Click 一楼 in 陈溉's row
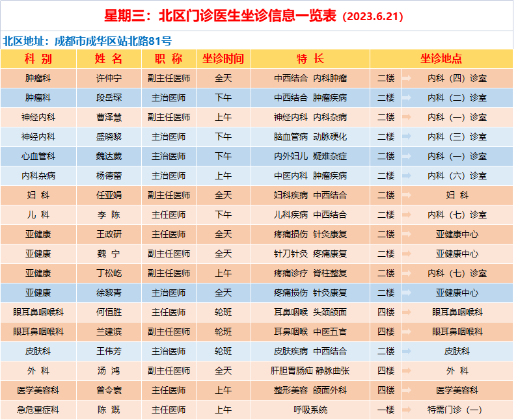518x420 pixels. [386, 410]
